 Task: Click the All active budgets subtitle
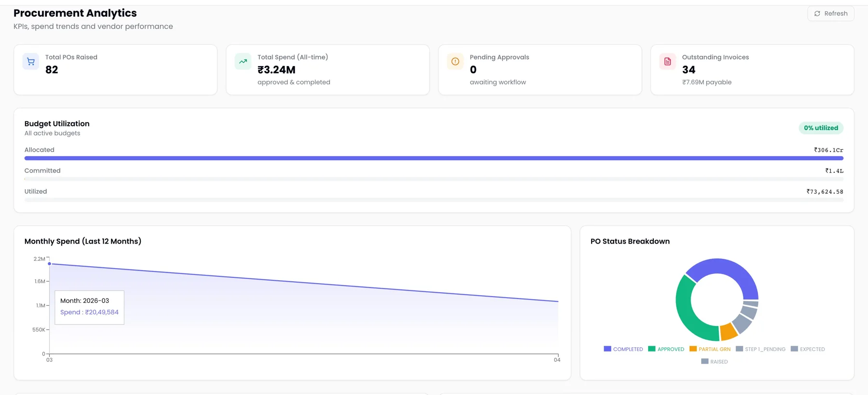(52, 134)
